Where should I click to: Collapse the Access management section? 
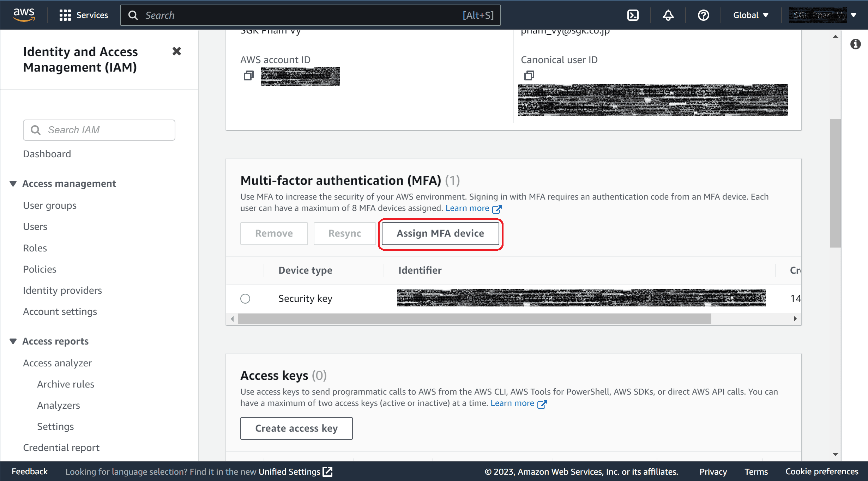[x=13, y=184]
